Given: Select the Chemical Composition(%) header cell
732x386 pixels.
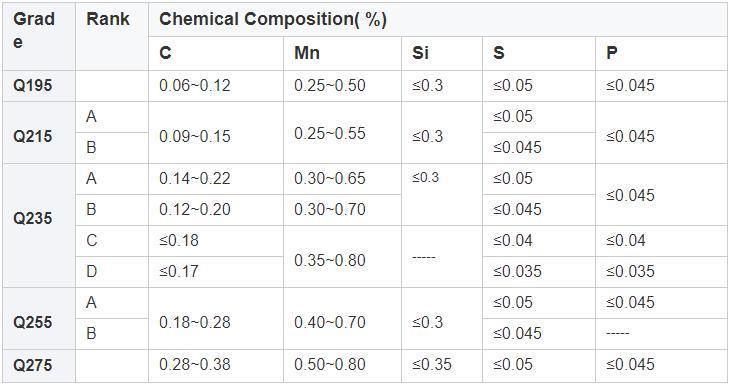Looking at the screenshot, I should [437, 20].
